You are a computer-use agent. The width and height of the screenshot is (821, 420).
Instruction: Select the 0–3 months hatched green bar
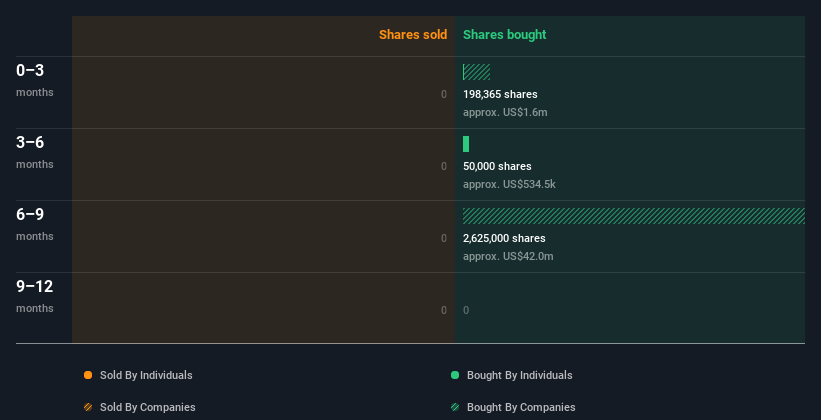click(x=476, y=72)
